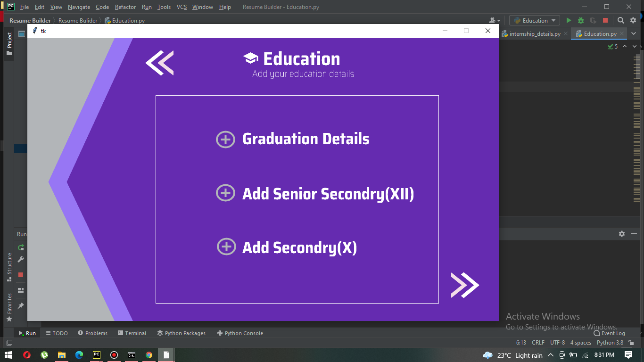Open the Python Console tool window
644x362 pixels.
(x=240, y=333)
